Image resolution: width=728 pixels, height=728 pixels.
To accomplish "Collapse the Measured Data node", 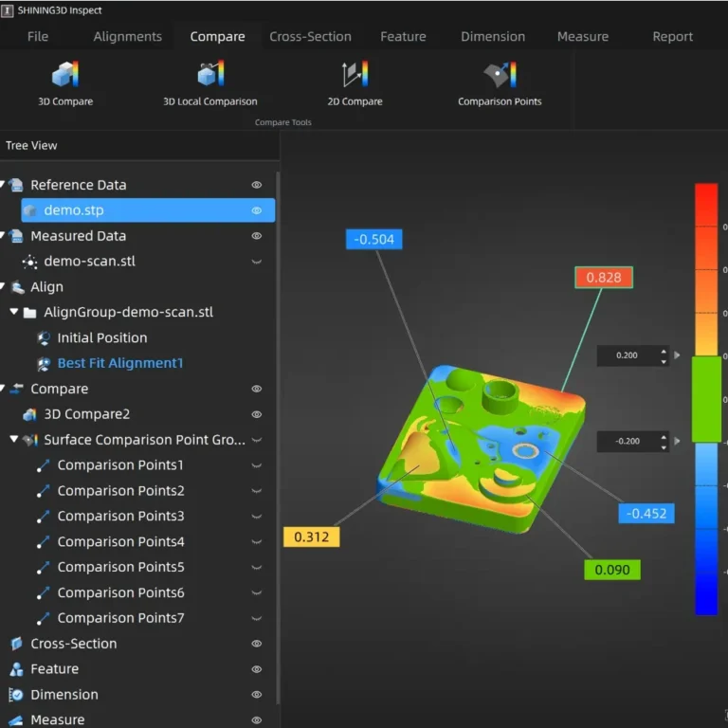I will pyautogui.click(x=2, y=235).
